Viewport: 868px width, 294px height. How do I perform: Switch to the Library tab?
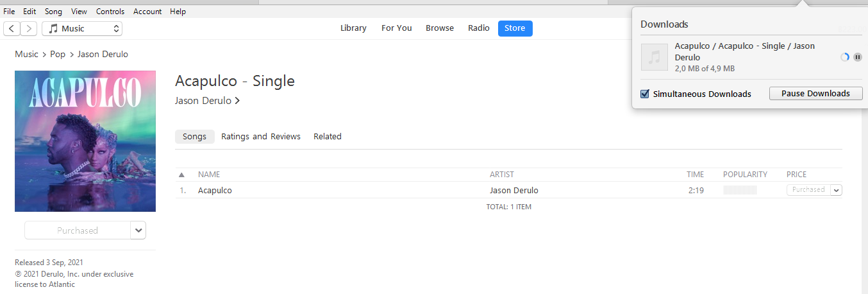(x=353, y=28)
